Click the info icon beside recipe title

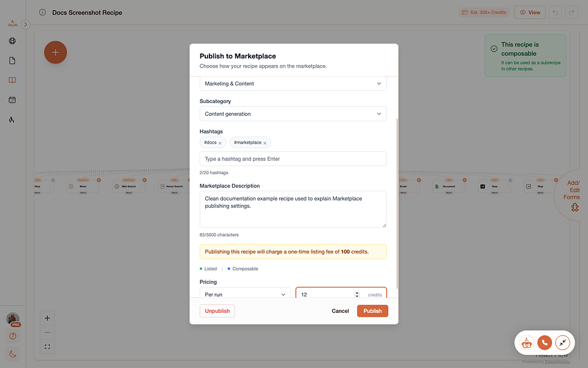click(42, 12)
